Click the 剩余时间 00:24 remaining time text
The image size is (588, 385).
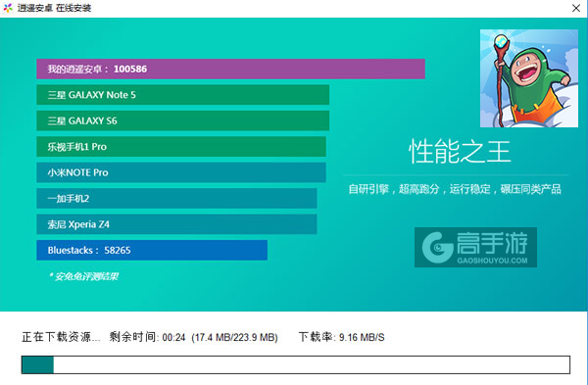click(x=147, y=337)
